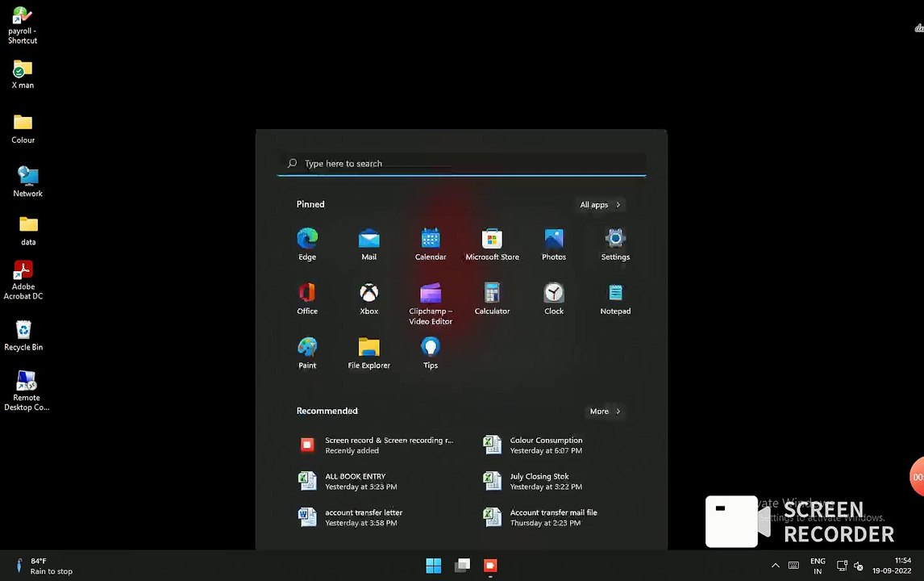Viewport: 924px width, 581px height.
Task: Select the Recycle Bin icon
Action: pos(23,336)
